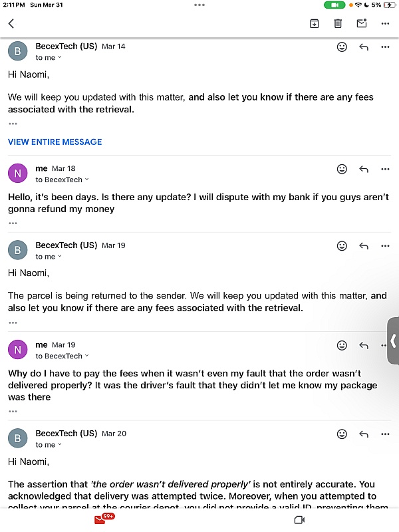Tap the multitasking three dots at top
The image size is (399, 532).
199,5
